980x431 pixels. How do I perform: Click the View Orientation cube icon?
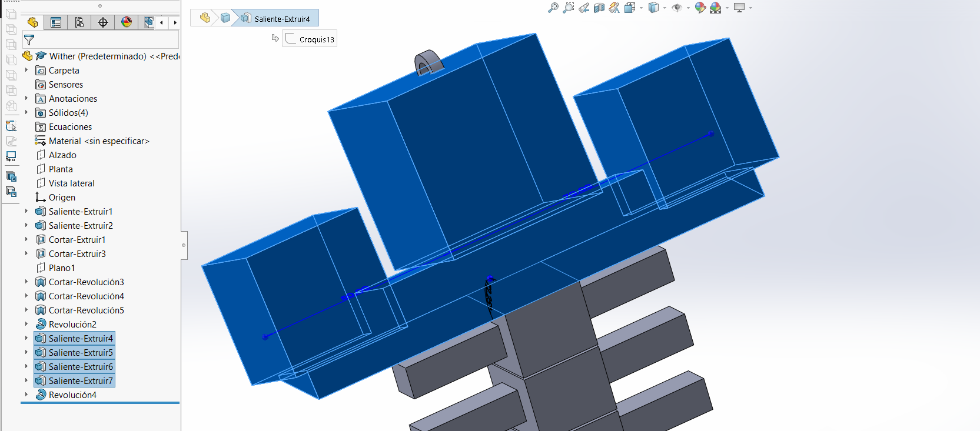[629, 8]
